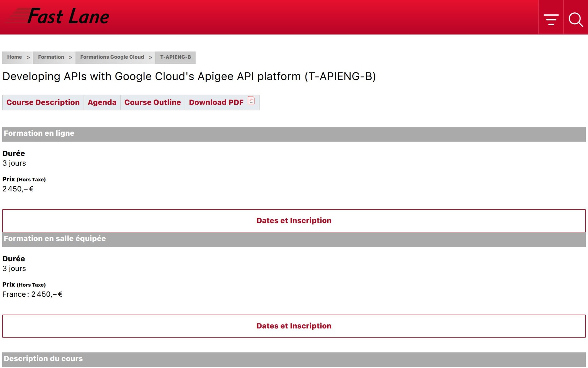Click 3 jours under Formation en ligne
The height and width of the screenshot is (368, 588).
pos(14,163)
